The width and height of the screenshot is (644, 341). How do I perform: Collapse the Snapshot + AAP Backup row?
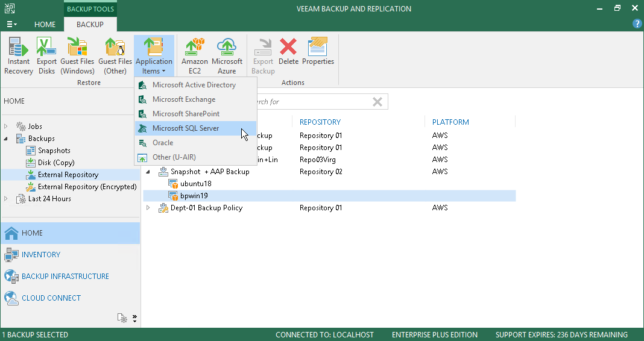(x=148, y=172)
